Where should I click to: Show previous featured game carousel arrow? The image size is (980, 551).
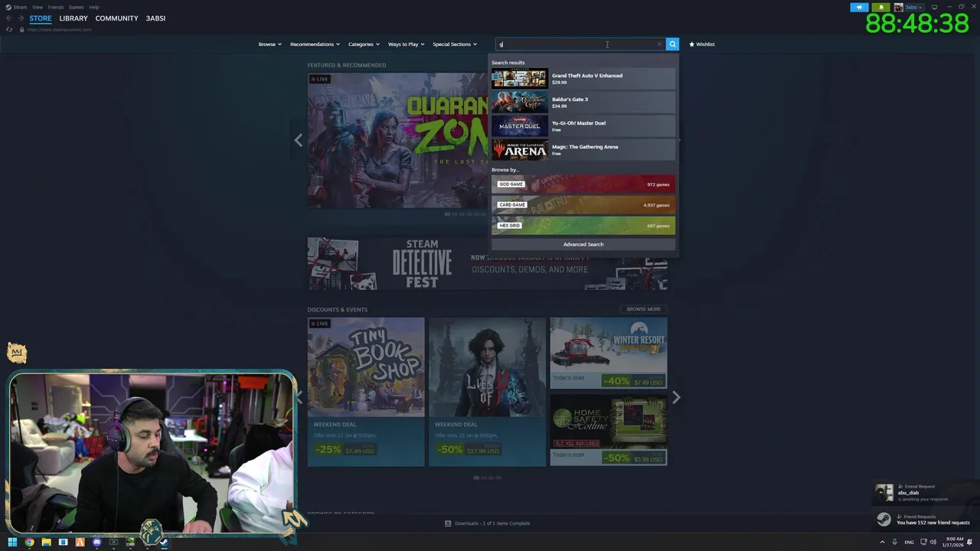pyautogui.click(x=299, y=140)
